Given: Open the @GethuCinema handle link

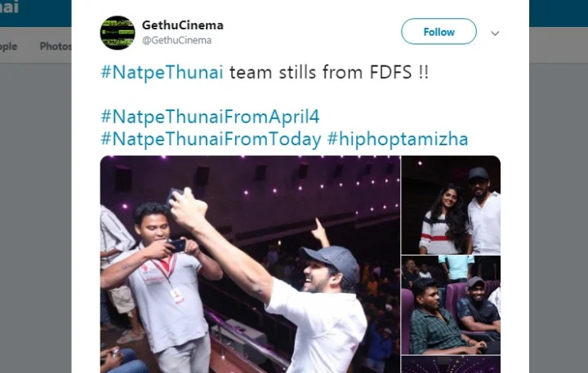Looking at the screenshot, I should (x=176, y=40).
